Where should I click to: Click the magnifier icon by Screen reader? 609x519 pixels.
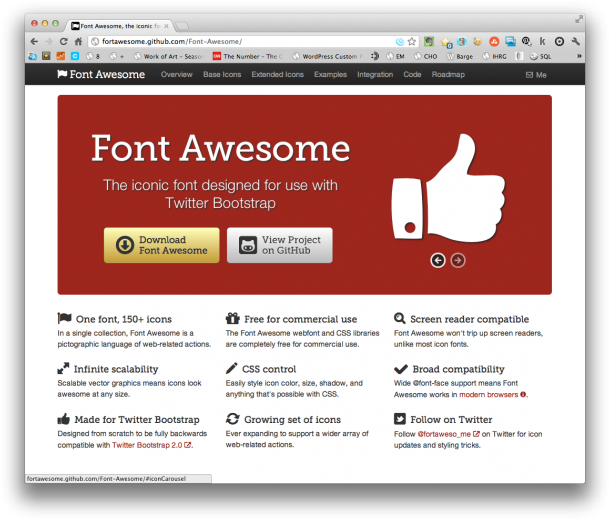pos(400,318)
